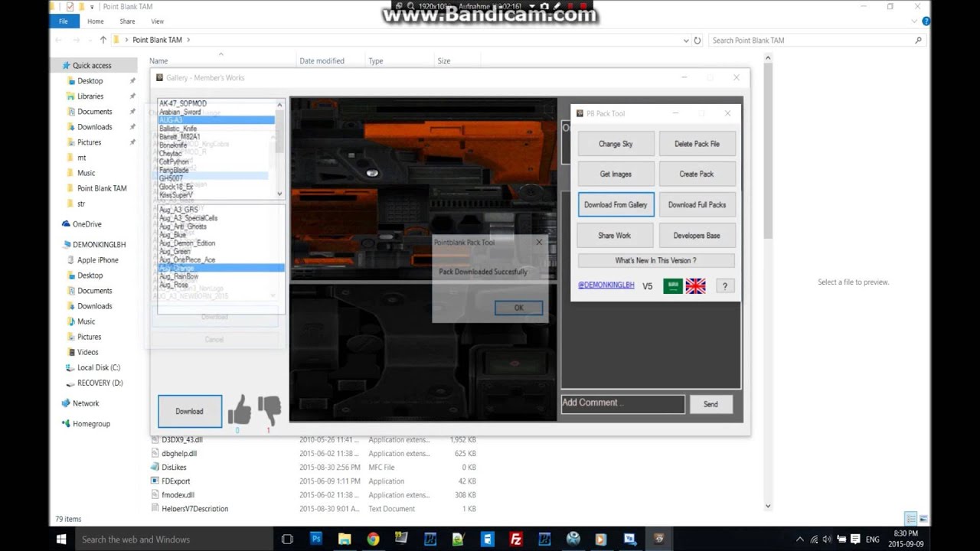Image resolution: width=980 pixels, height=551 pixels.
Task: Click the Create Pack button
Action: pyautogui.click(x=697, y=174)
